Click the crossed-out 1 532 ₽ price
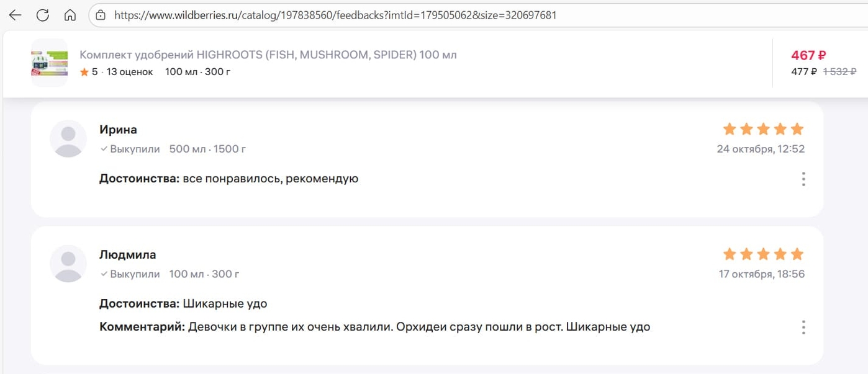This screenshot has height=374, width=868. point(839,72)
